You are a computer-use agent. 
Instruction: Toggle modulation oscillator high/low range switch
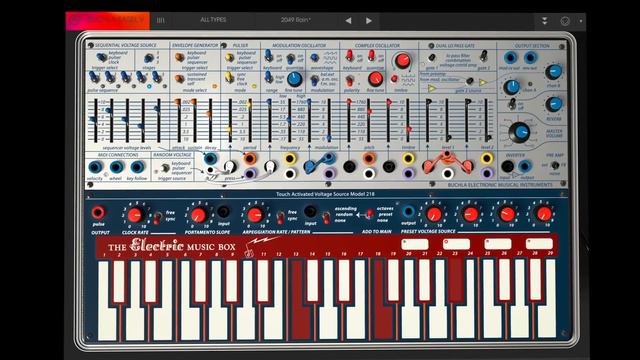coord(269,77)
